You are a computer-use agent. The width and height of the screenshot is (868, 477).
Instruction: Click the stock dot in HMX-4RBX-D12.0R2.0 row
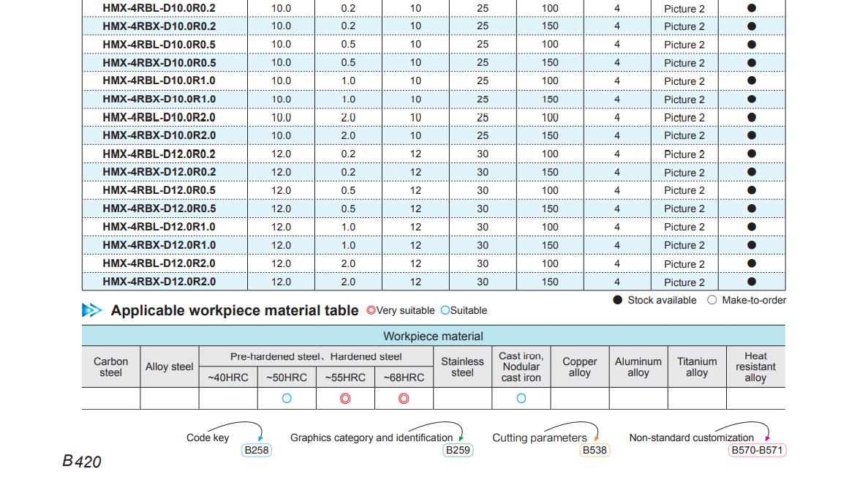click(x=751, y=282)
